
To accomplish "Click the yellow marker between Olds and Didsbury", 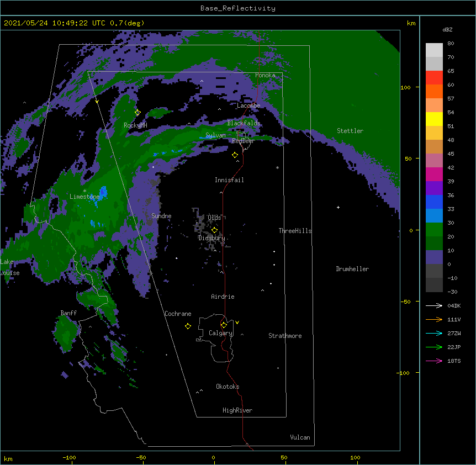I will point(214,230).
